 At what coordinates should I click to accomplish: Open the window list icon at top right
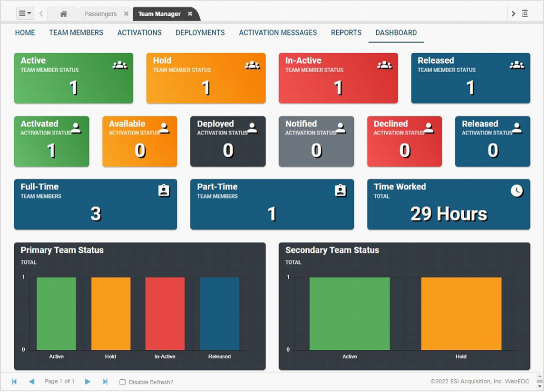click(525, 14)
